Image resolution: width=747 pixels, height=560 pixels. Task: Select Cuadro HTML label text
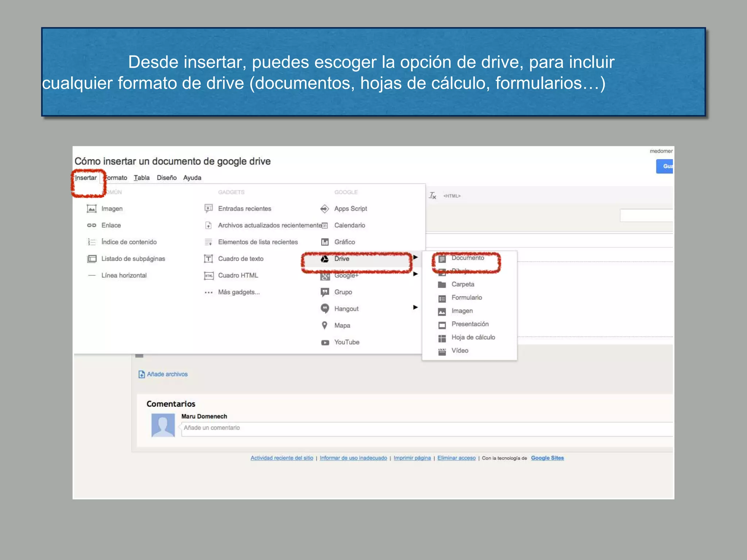click(x=238, y=275)
